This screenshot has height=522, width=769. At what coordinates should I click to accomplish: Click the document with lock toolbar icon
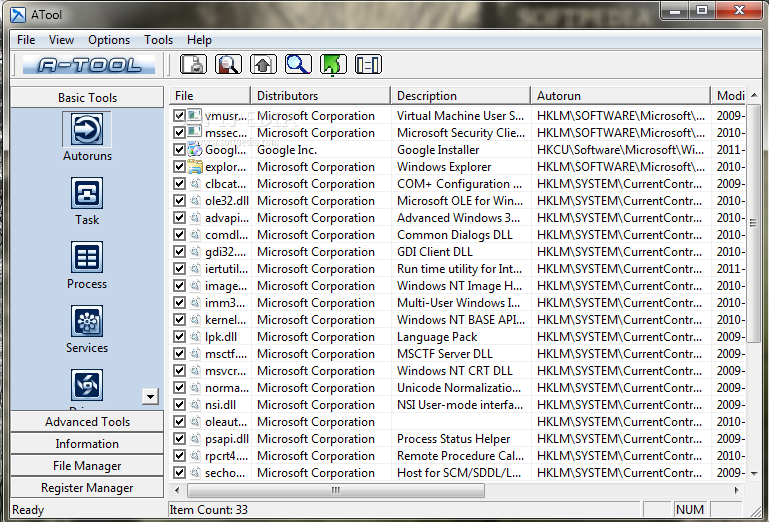click(193, 64)
